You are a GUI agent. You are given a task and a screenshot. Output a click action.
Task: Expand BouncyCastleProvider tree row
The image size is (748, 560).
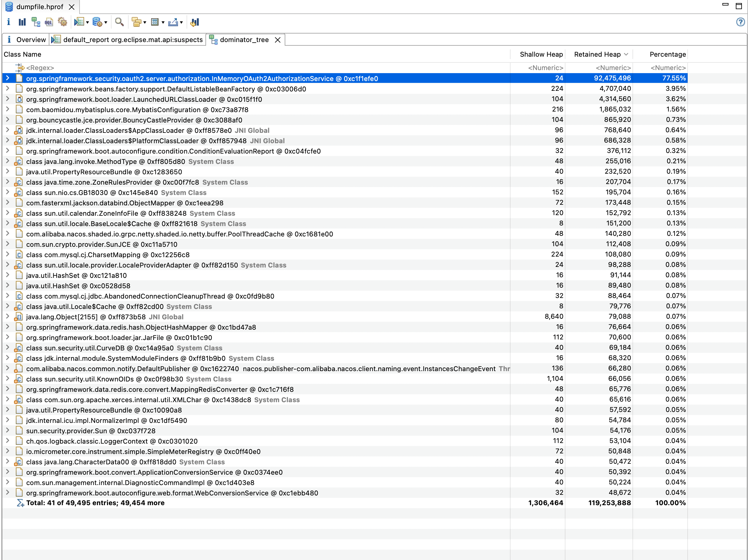[7, 120]
